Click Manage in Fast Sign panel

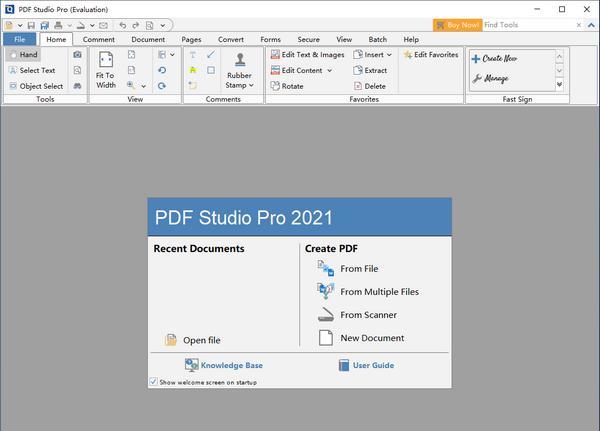(x=491, y=78)
